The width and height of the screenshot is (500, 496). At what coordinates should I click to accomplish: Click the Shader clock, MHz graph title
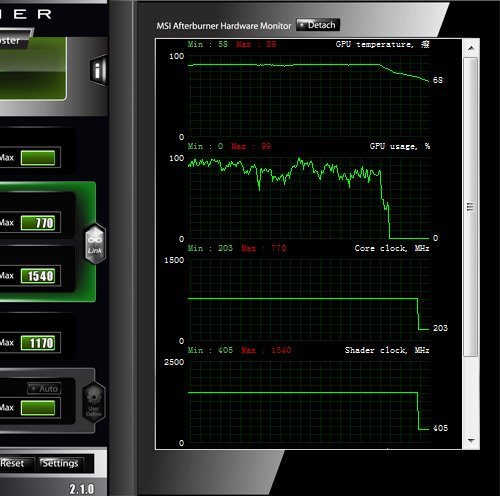[387, 350]
